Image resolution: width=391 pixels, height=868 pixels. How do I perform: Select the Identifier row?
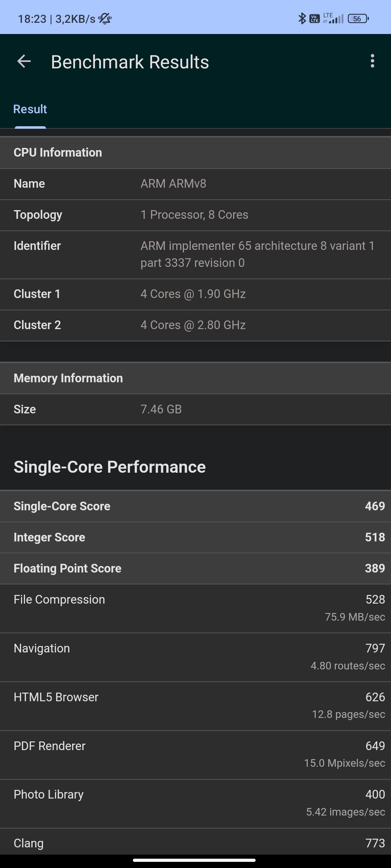tap(195, 254)
